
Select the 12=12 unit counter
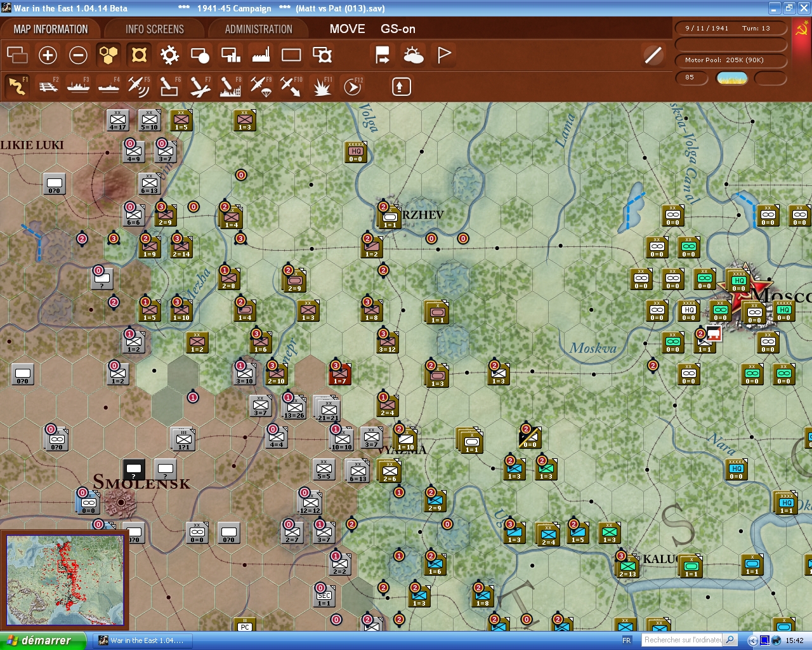310,502
